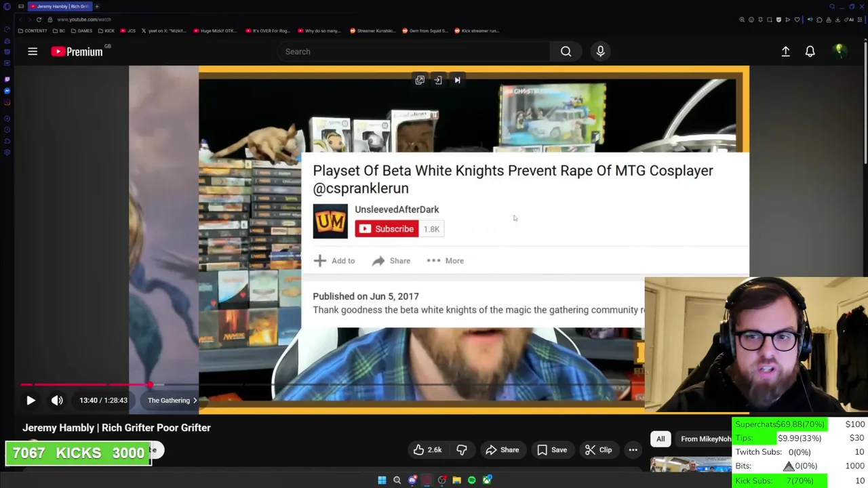This screenshot has width=868, height=488.
Task: Open the ad blocker shield icon
Action: 778,20
